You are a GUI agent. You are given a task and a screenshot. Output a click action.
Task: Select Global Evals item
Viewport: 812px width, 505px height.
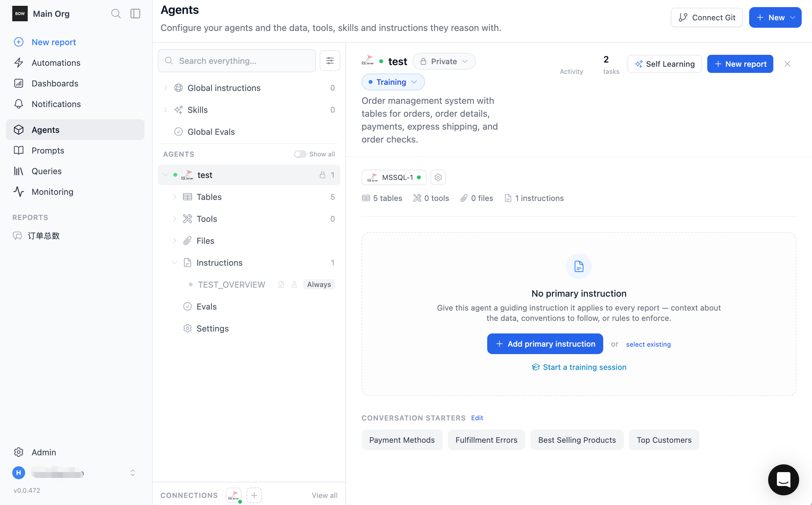[x=249, y=132]
